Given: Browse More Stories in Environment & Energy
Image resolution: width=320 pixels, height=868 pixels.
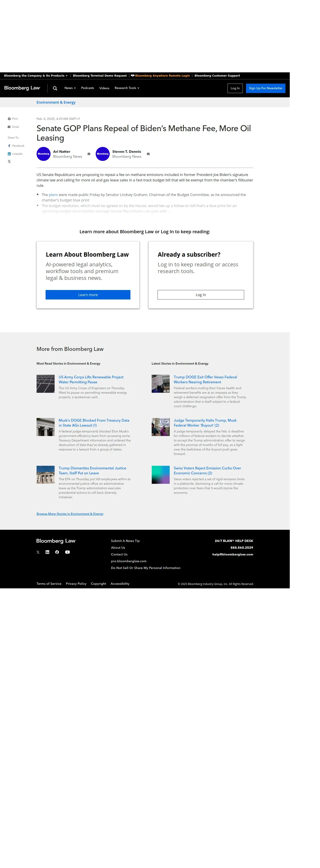Looking at the screenshot, I should tap(70, 514).
